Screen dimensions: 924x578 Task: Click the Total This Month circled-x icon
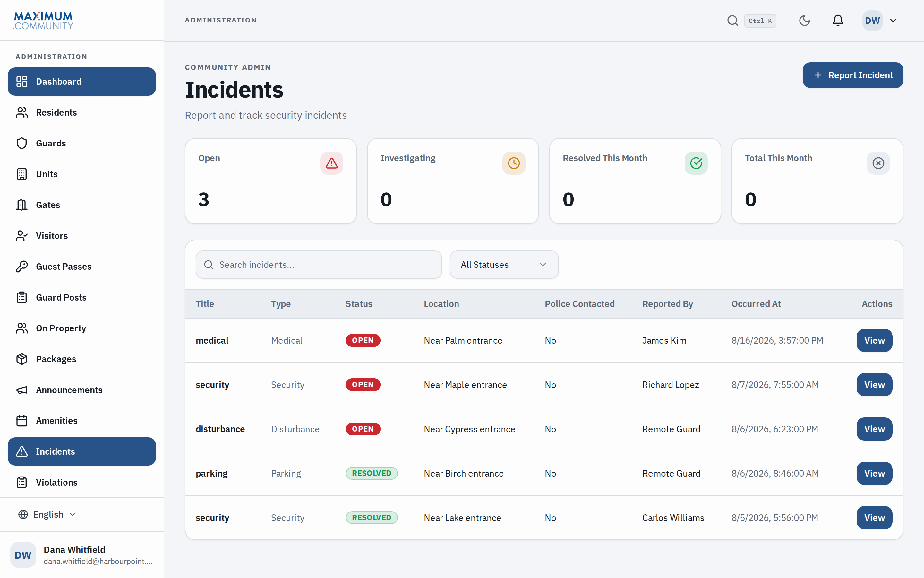coord(878,163)
